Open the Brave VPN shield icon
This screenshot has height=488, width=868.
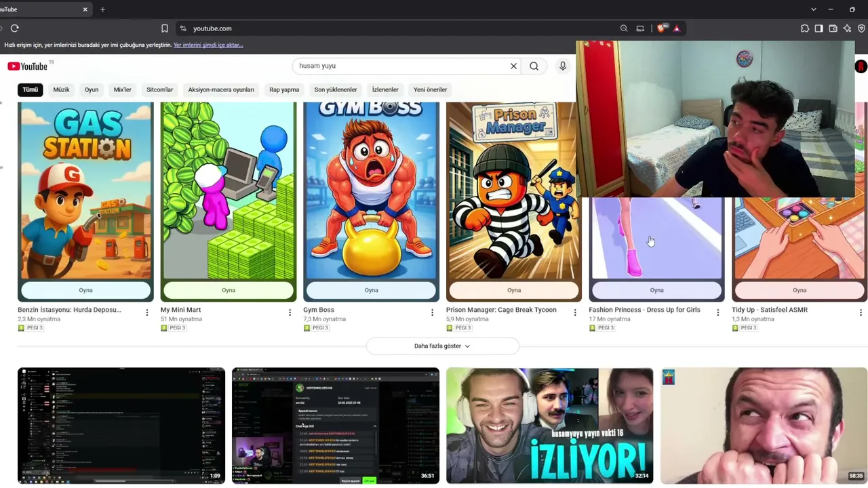pyautogui.click(x=861, y=28)
